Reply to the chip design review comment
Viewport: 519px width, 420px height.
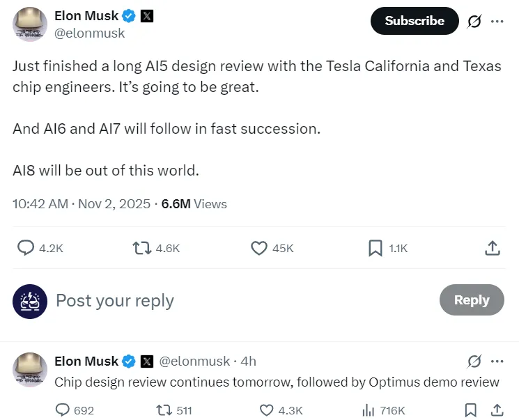pyautogui.click(x=63, y=410)
